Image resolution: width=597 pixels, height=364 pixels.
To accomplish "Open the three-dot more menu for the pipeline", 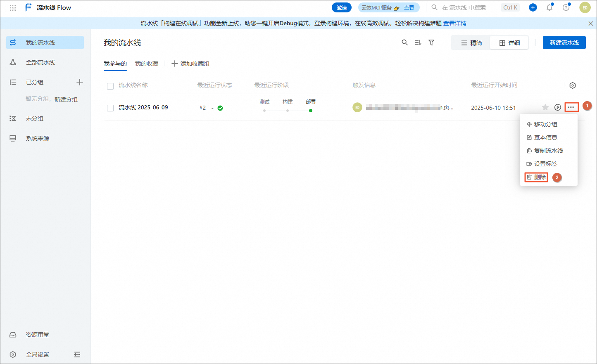I will point(571,107).
